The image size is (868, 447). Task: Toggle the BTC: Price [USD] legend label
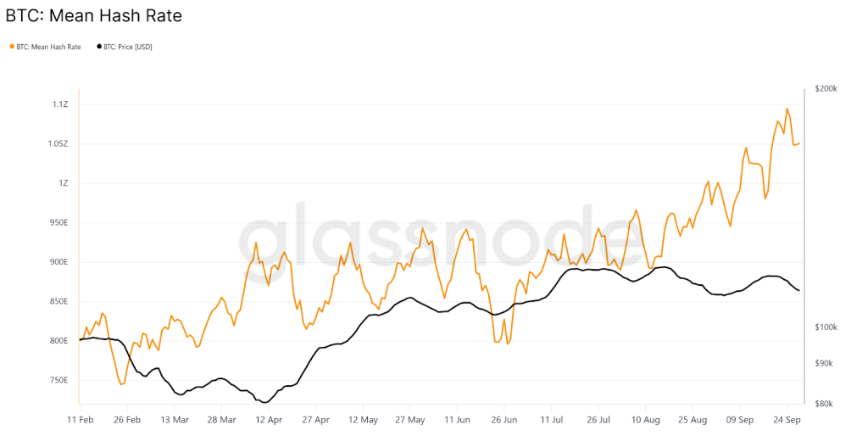(128, 47)
